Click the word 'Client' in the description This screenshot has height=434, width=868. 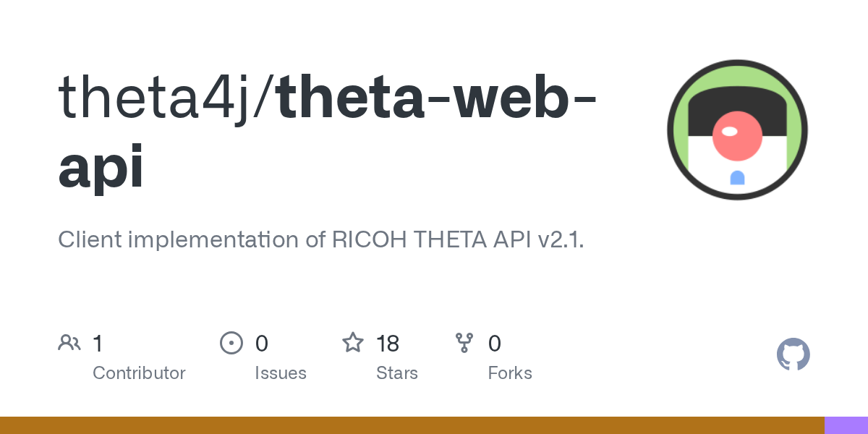pos(90,239)
